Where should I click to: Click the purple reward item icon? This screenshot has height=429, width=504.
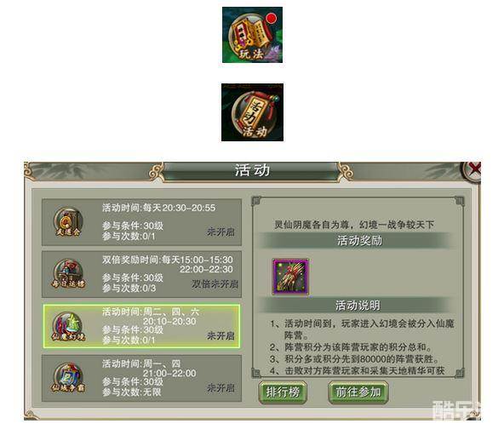point(290,277)
